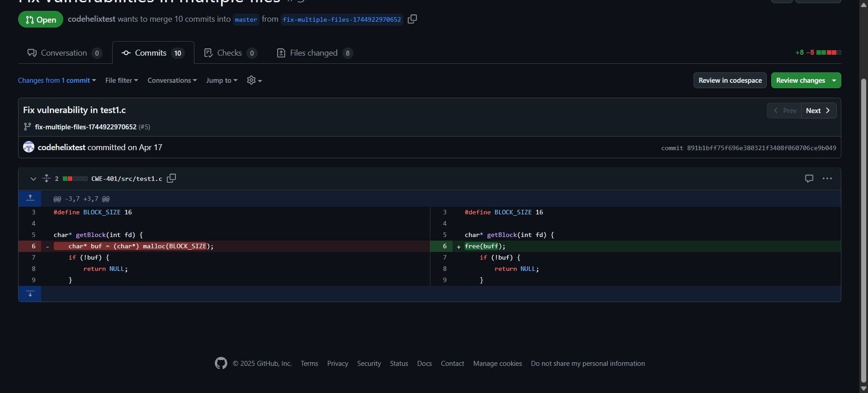Click the hunk header @@ -3,7 +3,7 @@
This screenshot has height=393, width=868.
click(x=81, y=199)
